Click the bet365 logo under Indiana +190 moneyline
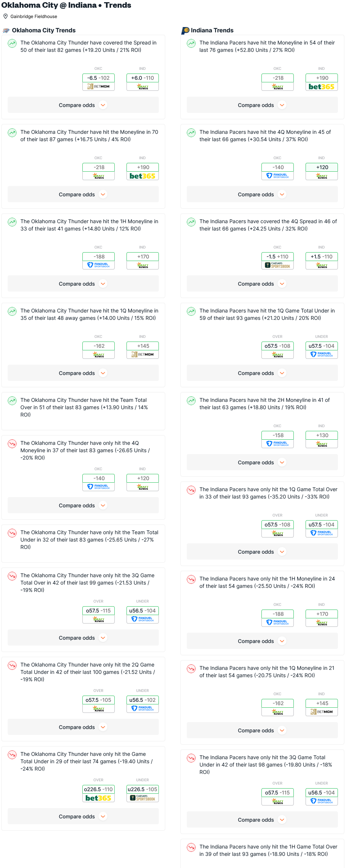 click(x=322, y=87)
